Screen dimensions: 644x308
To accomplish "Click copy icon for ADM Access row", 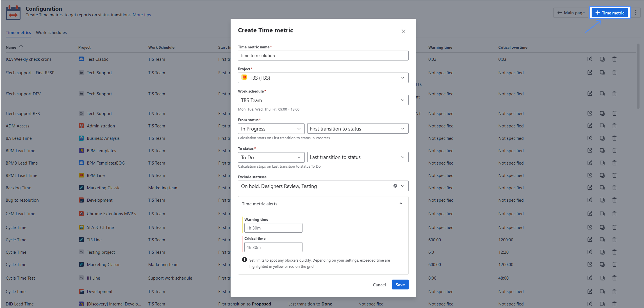I will coord(602,126).
